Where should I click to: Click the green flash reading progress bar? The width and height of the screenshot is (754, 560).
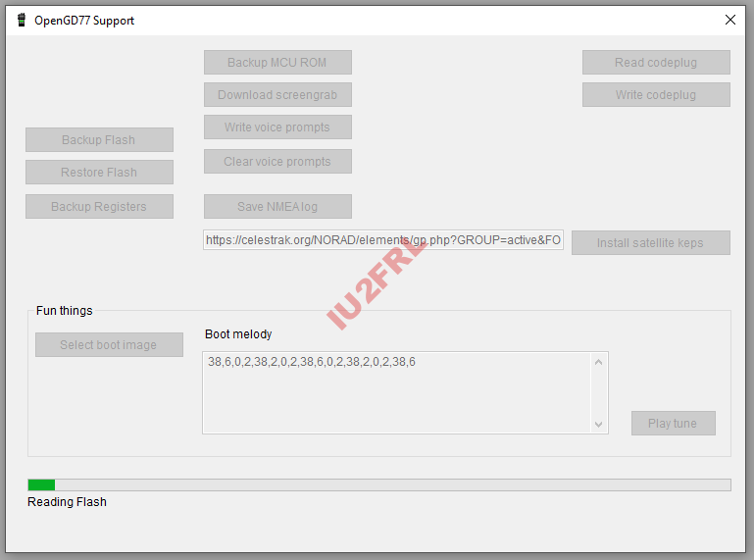coord(379,484)
